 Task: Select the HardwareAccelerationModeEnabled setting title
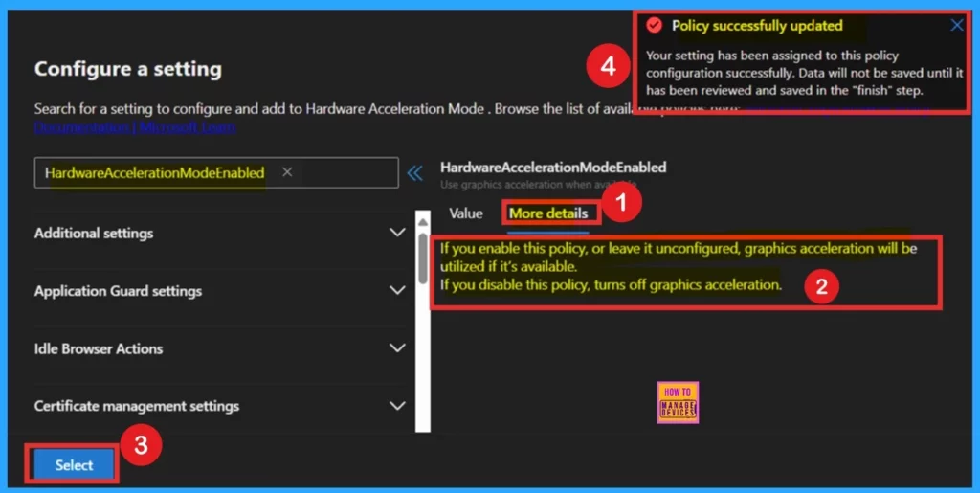tap(553, 168)
